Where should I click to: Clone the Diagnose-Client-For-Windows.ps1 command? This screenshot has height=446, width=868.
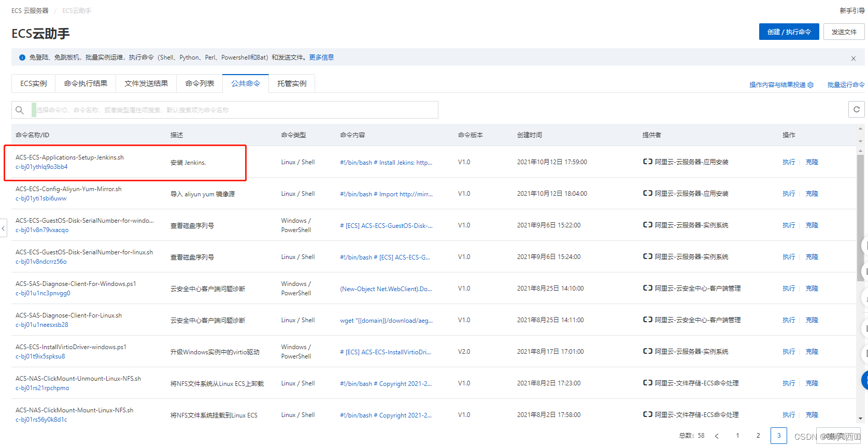(x=812, y=289)
